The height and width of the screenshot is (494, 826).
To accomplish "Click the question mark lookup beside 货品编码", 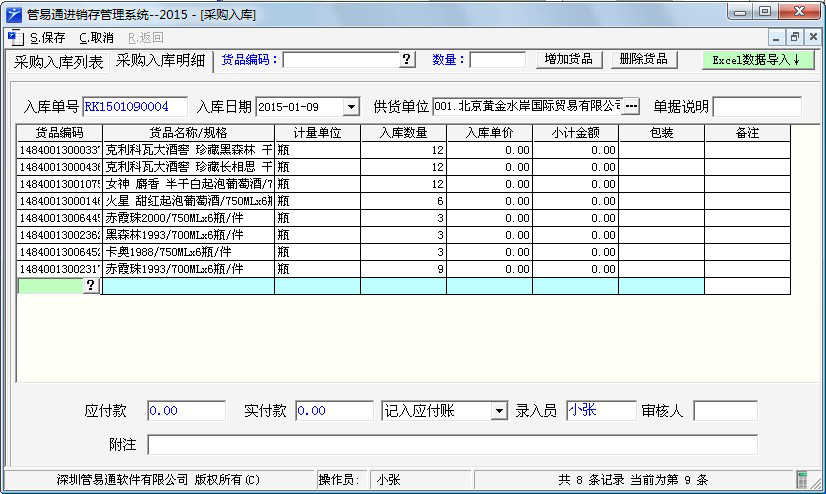I will pyautogui.click(x=407, y=60).
